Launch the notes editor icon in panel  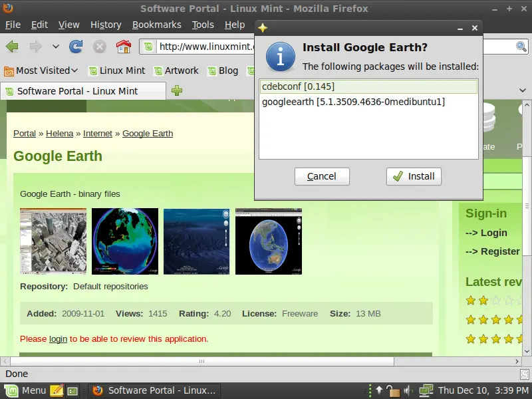(57, 391)
